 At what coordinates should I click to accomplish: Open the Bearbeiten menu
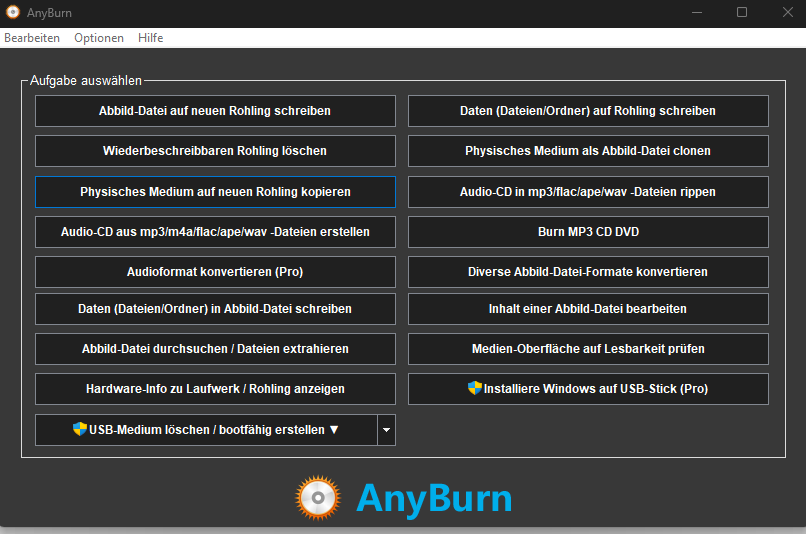point(32,38)
